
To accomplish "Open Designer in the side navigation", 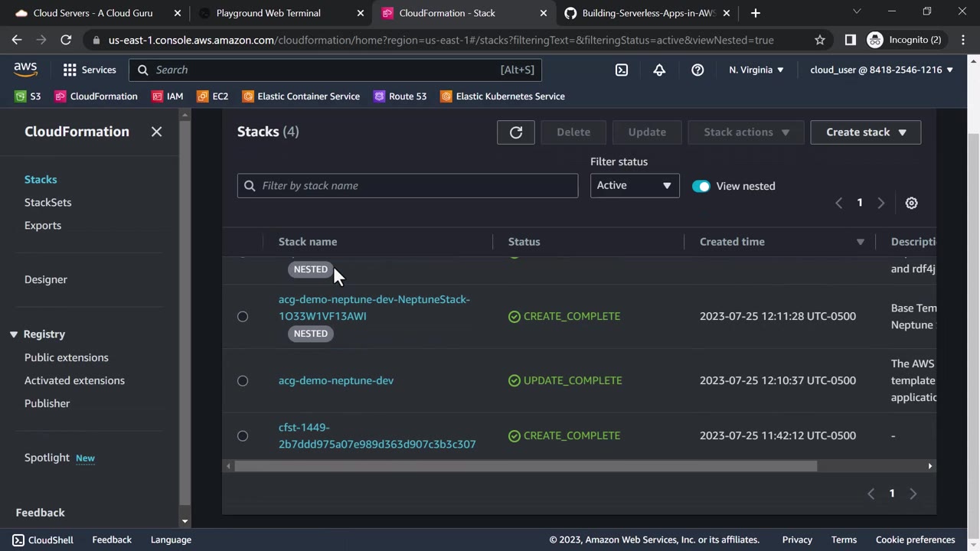I will point(46,279).
